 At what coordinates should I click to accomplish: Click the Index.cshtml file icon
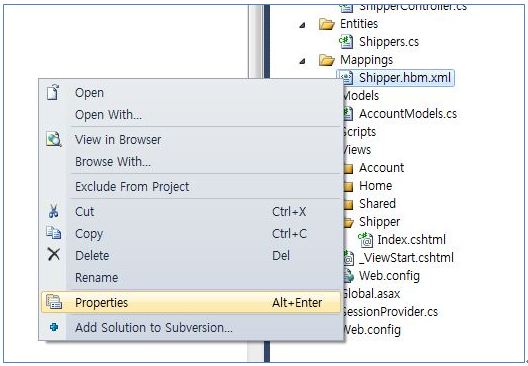tap(366, 240)
